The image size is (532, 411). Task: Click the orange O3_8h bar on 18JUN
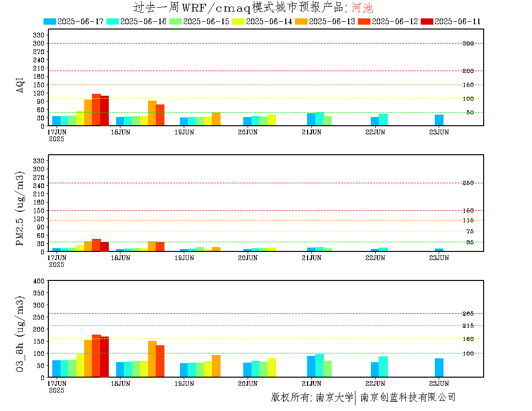point(152,359)
